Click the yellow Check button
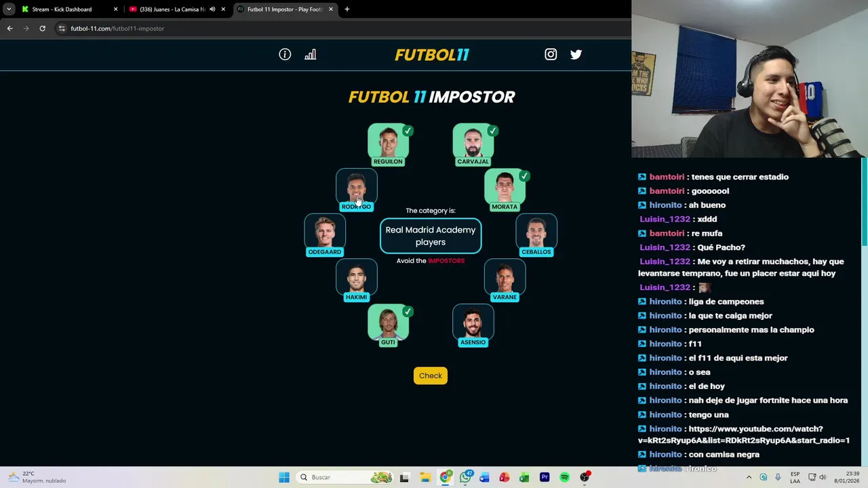The image size is (868, 488). click(x=431, y=375)
